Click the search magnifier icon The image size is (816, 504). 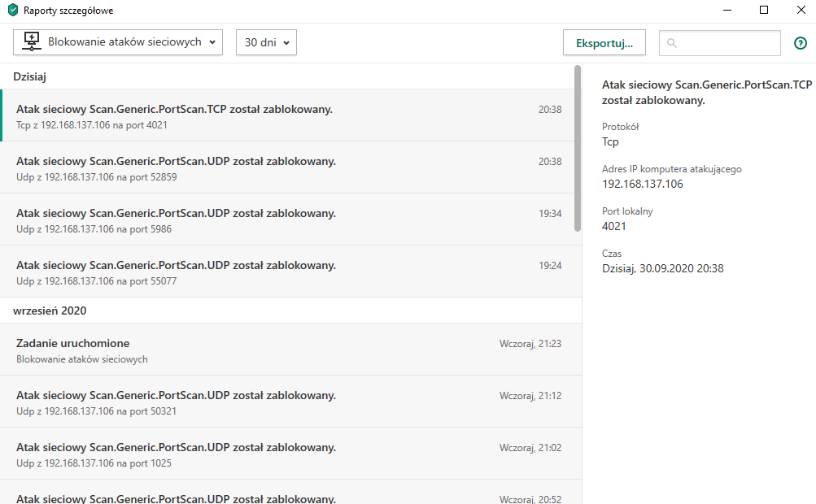[672, 43]
